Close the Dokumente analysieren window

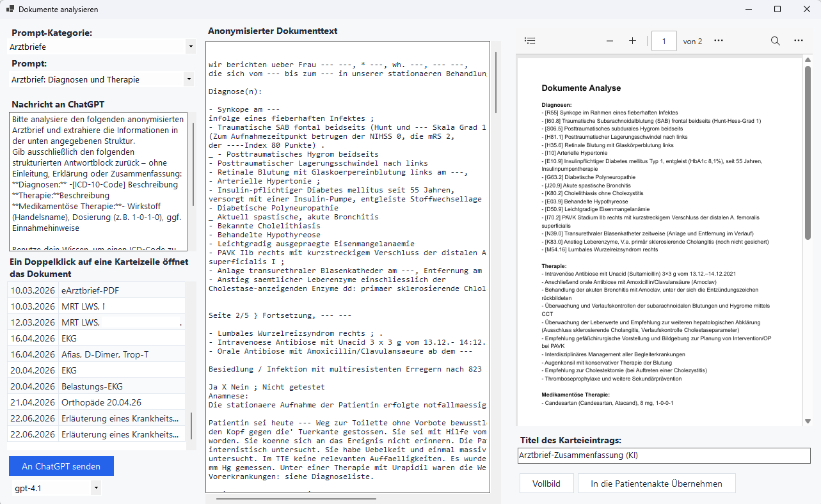pyautogui.click(x=806, y=10)
